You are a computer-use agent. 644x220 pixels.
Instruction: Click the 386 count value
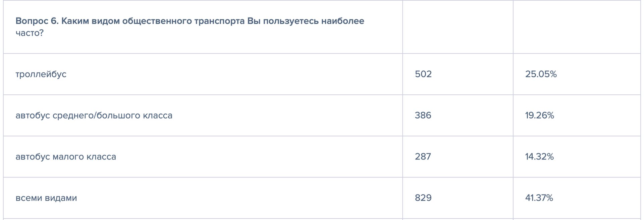click(423, 116)
